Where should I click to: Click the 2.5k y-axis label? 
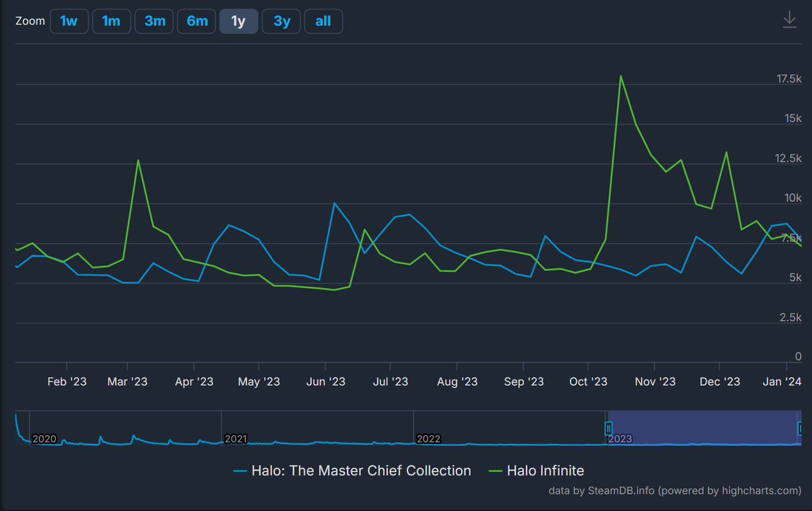coord(791,317)
